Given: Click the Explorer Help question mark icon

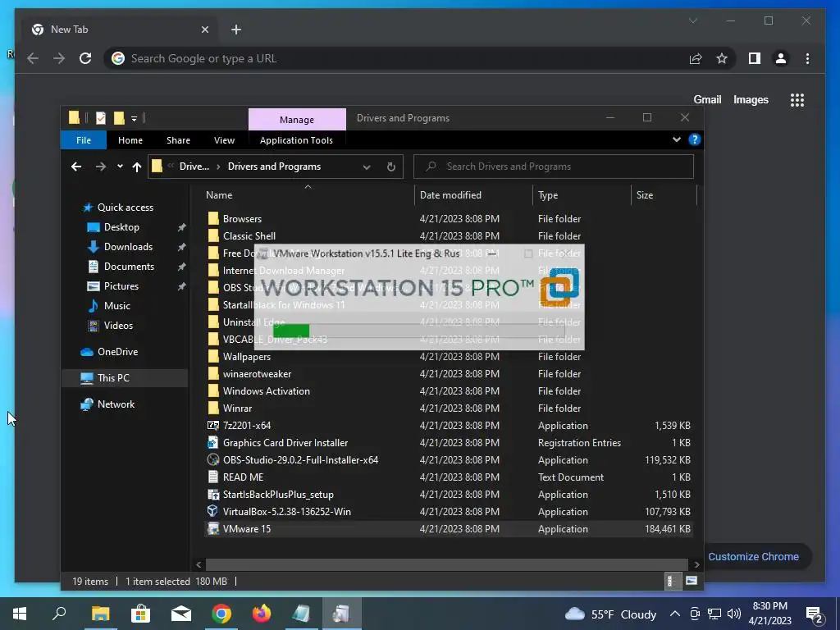Looking at the screenshot, I should pos(694,139).
